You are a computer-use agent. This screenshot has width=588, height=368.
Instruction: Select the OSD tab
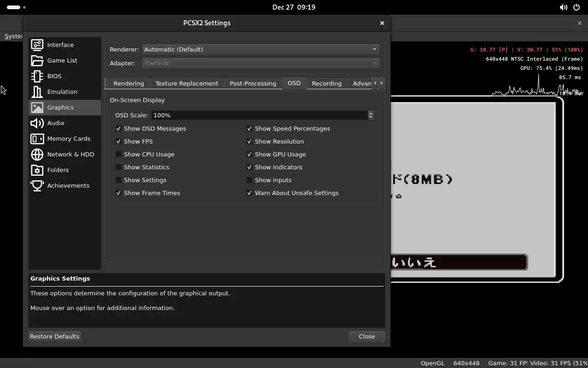294,83
